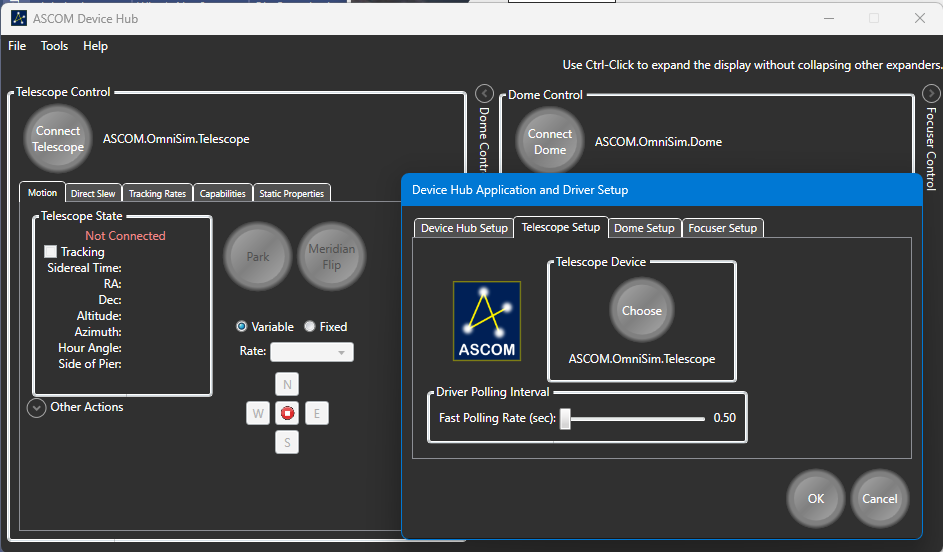
Task: Click the Side of Pier label
Action: 90,364
